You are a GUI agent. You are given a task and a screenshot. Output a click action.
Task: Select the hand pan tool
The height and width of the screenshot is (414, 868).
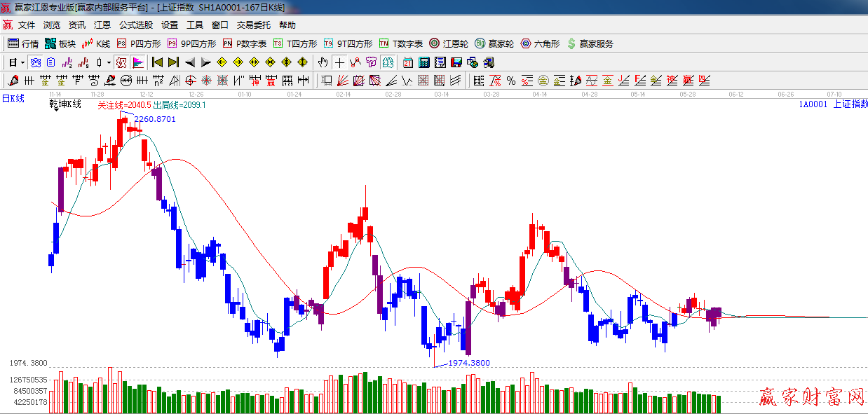[323, 62]
